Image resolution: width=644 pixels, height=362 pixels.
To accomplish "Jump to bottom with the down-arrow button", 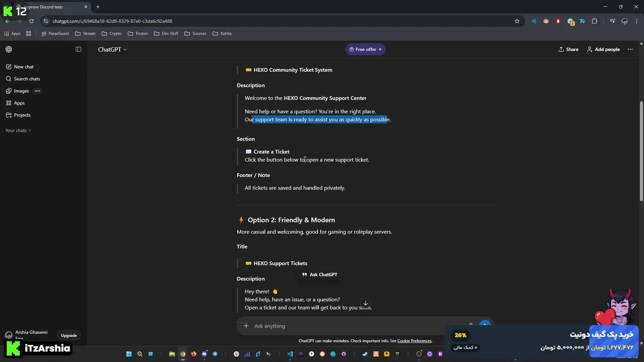I will point(366,303).
